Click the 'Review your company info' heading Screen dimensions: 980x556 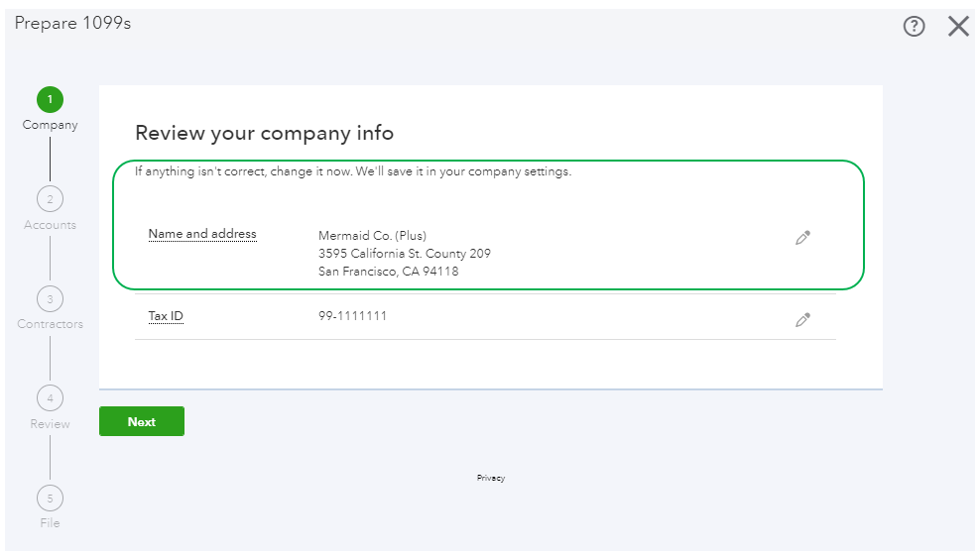(264, 133)
